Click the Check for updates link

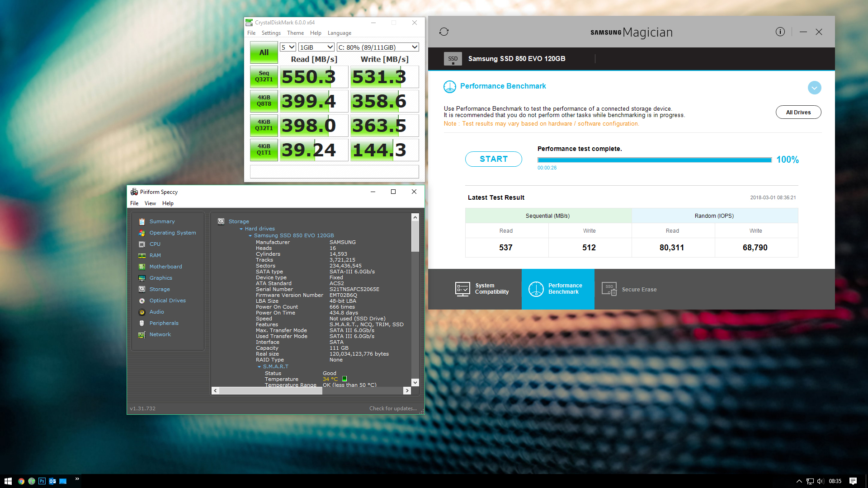click(392, 408)
